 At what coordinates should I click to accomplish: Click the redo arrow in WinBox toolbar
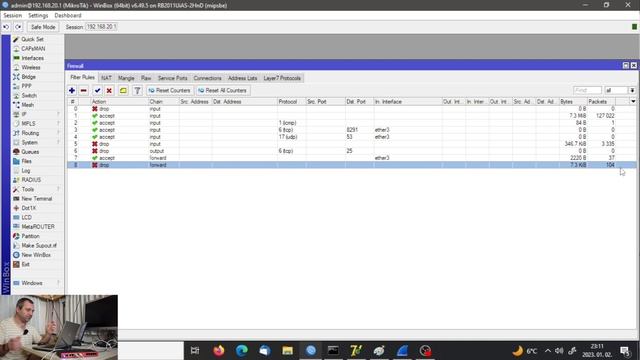pyautogui.click(x=18, y=27)
